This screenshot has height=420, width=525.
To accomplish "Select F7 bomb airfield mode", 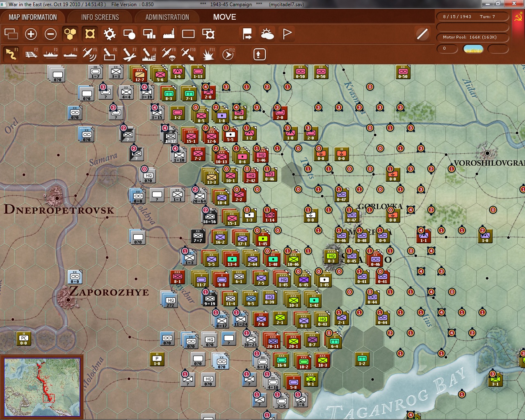I will [x=129, y=54].
